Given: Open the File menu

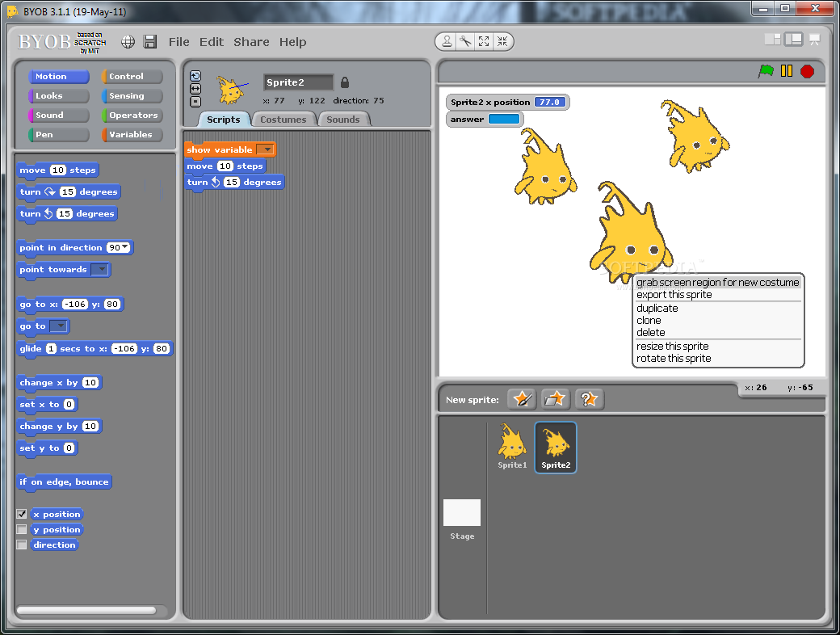Looking at the screenshot, I should (x=179, y=42).
